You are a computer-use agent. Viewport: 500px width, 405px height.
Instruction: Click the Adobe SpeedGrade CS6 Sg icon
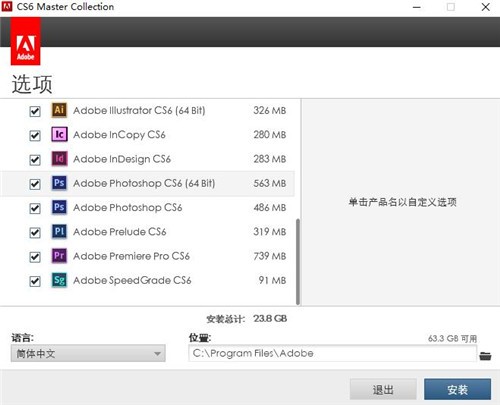click(59, 280)
